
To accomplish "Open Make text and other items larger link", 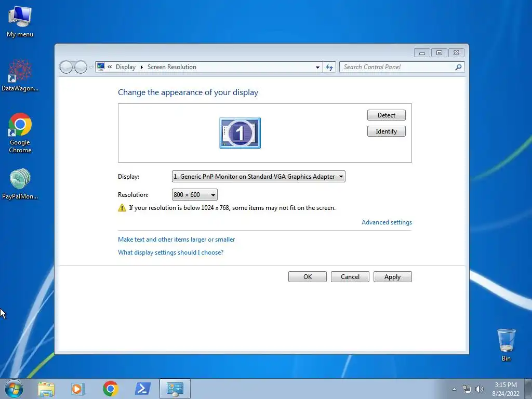I will [x=177, y=239].
